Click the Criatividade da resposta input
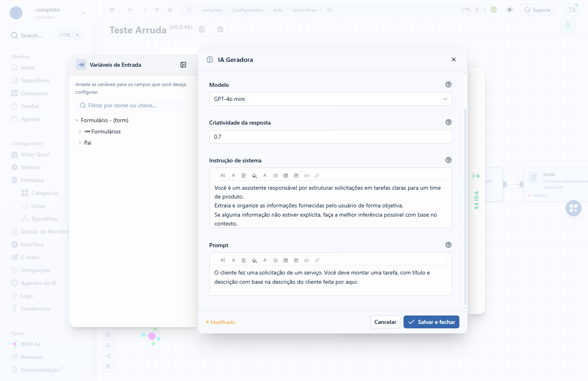 tap(330, 137)
